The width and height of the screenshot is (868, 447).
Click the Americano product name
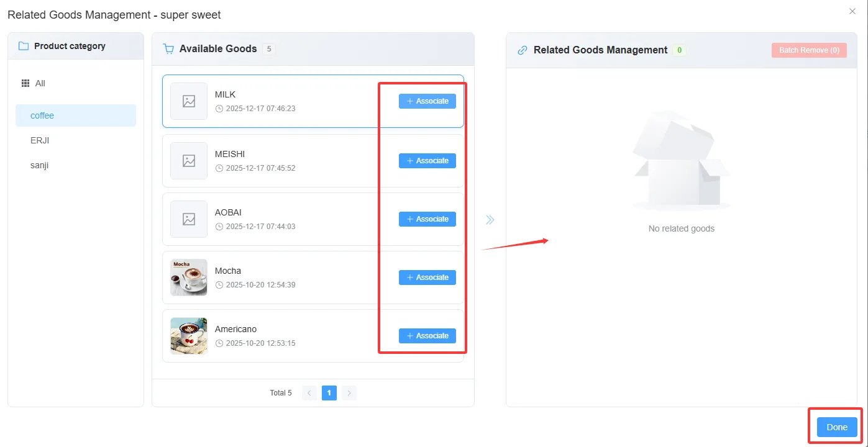pyautogui.click(x=235, y=329)
